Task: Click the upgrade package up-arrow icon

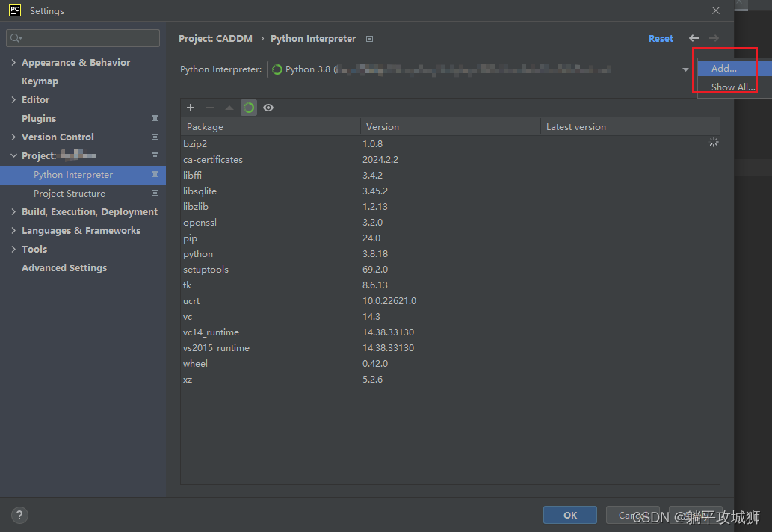Action: (229, 108)
